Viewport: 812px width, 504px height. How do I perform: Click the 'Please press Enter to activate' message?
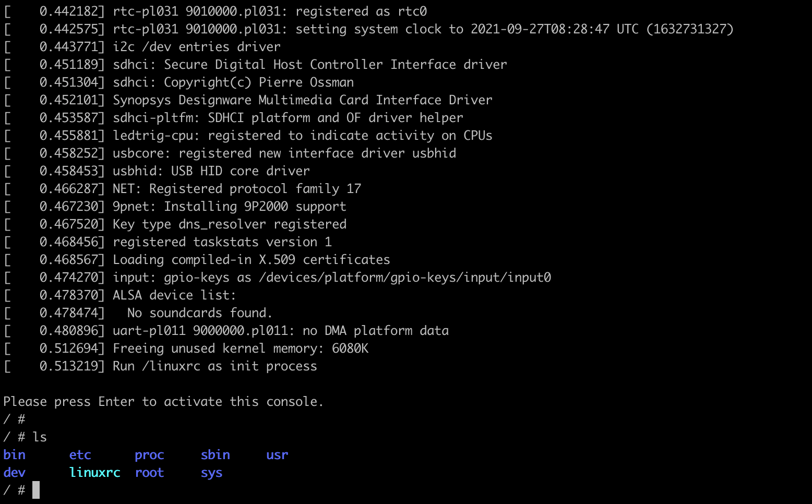pyautogui.click(x=163, y=402)
